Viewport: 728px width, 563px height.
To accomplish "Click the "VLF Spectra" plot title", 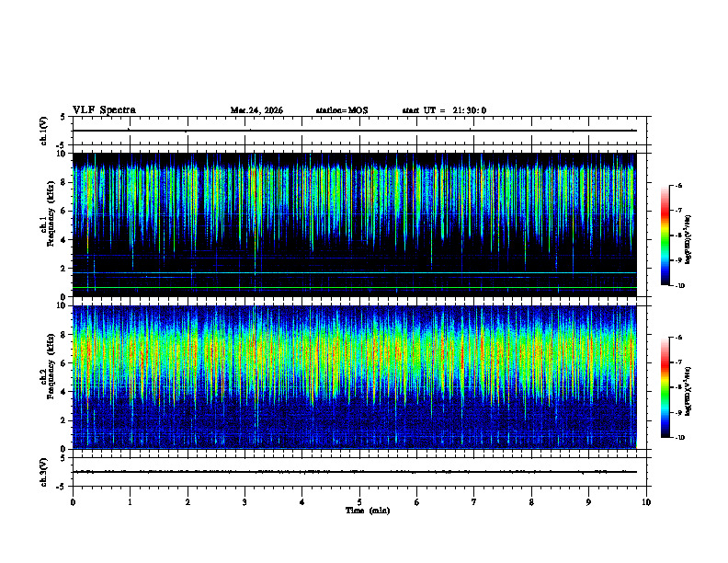I will pyautogui.click(x=104, y=110).
